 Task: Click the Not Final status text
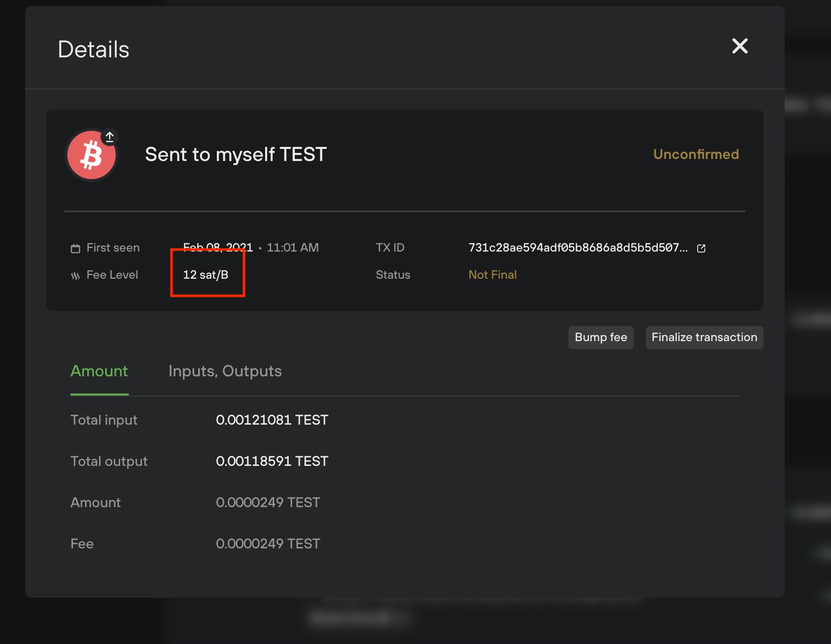coord(492,275)
